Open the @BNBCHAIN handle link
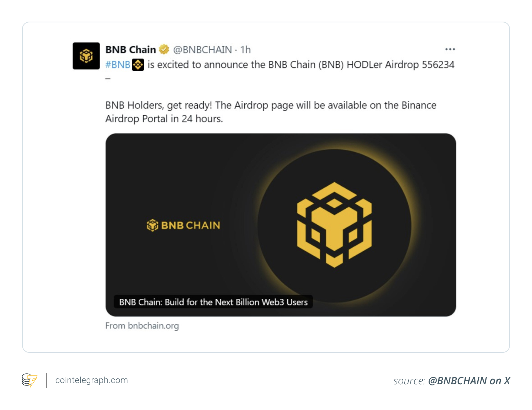The width and height of the screenshot is (532, 410). [x=203, y=50]
